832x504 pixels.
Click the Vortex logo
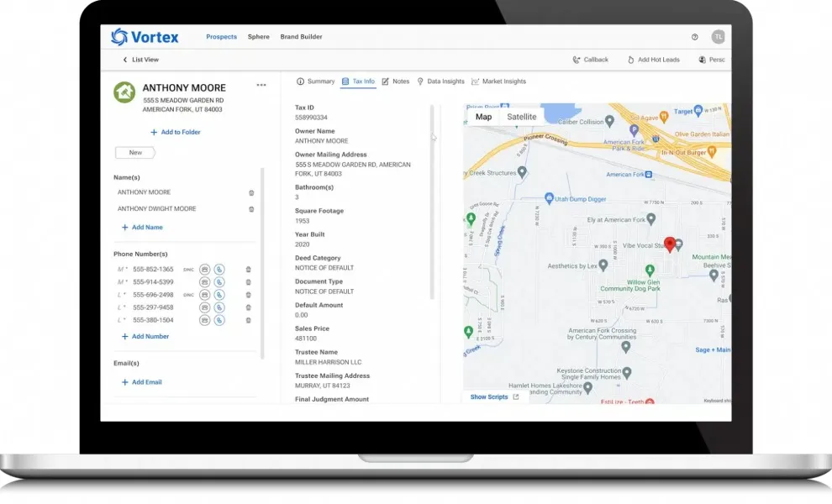(x=145, y=37)
